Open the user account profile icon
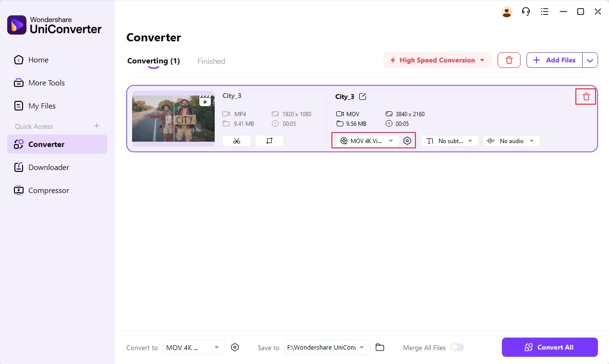Screen dimensions: 609x364 (x=507, y=12)
